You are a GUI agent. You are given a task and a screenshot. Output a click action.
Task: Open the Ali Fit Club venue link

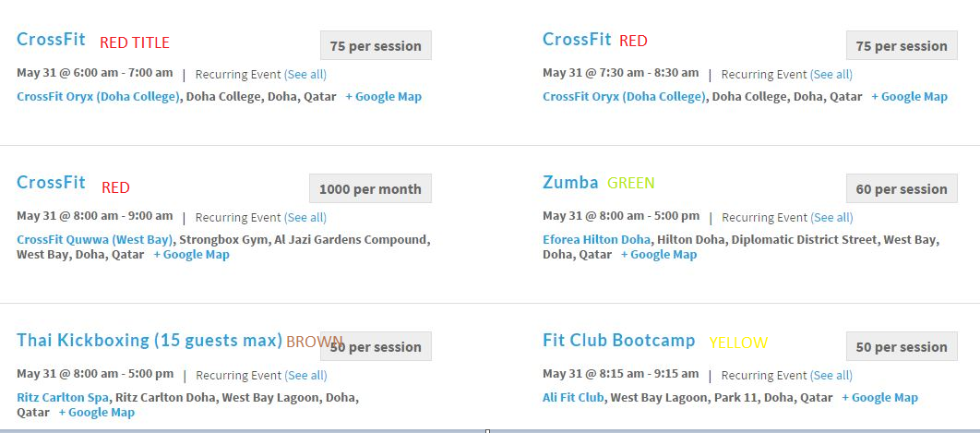(x=573, y=398)
